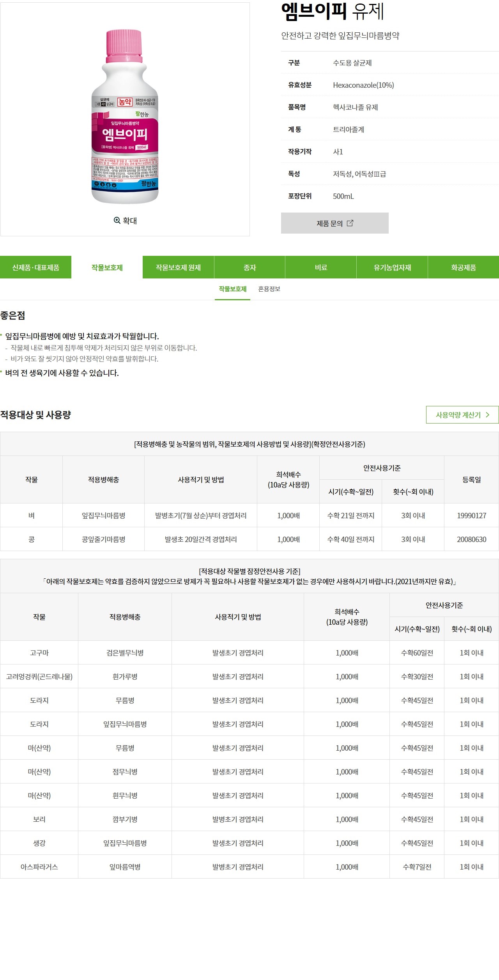Click 발병초기(7월 상순)부터 경엽처리 cell

coord(201,516)
